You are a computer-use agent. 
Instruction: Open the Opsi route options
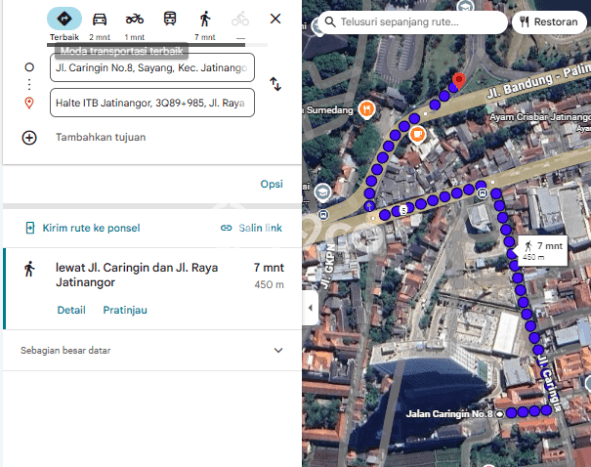click(x=271, y=184)
